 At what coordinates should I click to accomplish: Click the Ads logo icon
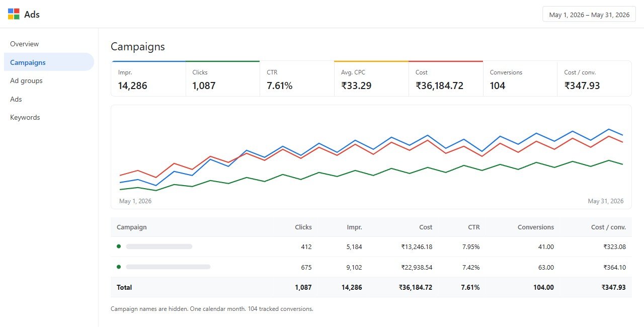tap(14, 14)
